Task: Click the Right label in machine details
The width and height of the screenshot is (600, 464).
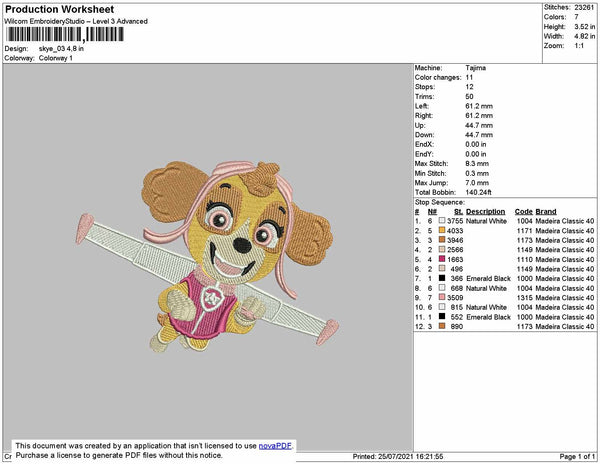Action: click(x=424, y=116)
